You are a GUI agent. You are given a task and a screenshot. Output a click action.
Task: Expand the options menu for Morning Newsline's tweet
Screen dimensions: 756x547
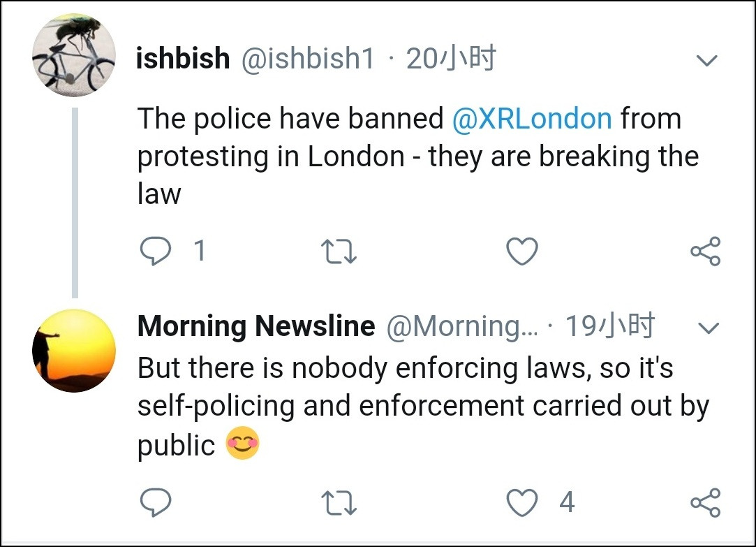(x=709, y=328)
